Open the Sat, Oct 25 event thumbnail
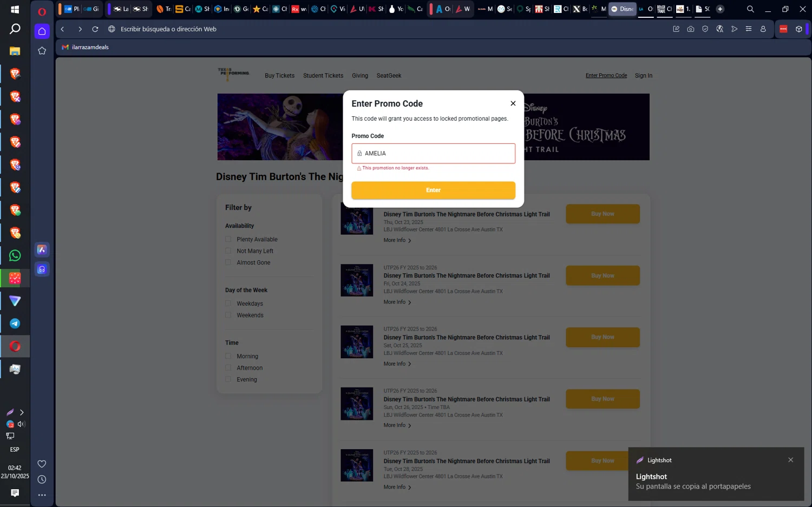The image size is (812, 507). [357, 342]
